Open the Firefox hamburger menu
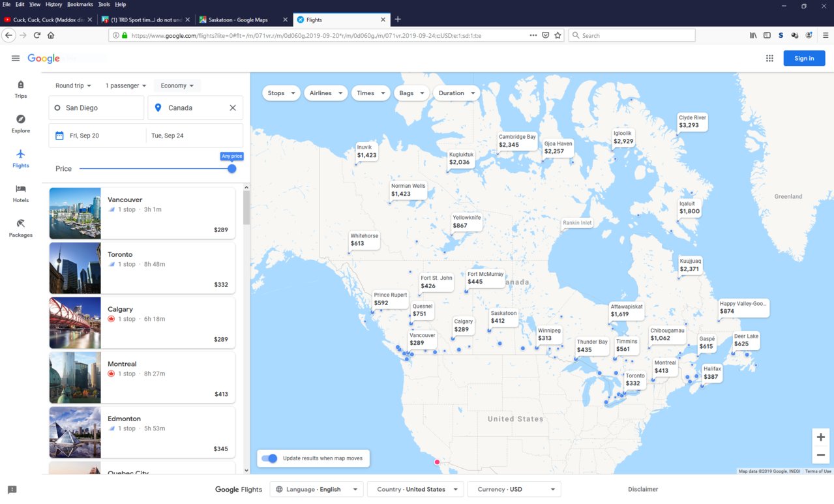The image size is (834, 504). 826,35
